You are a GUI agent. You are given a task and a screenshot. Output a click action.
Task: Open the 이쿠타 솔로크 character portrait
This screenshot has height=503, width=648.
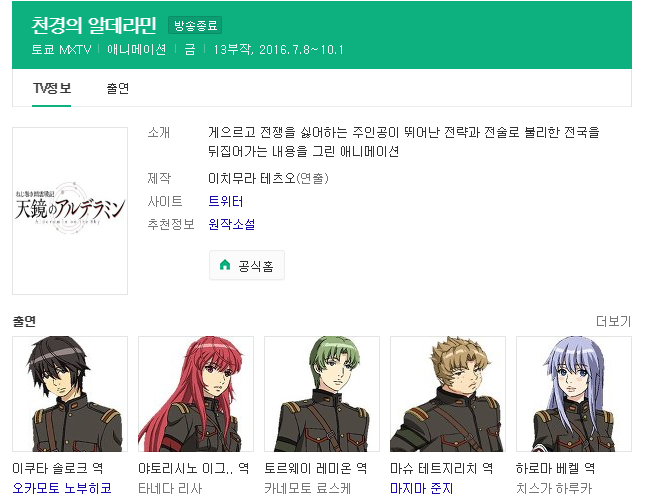[x=70, y=394]
